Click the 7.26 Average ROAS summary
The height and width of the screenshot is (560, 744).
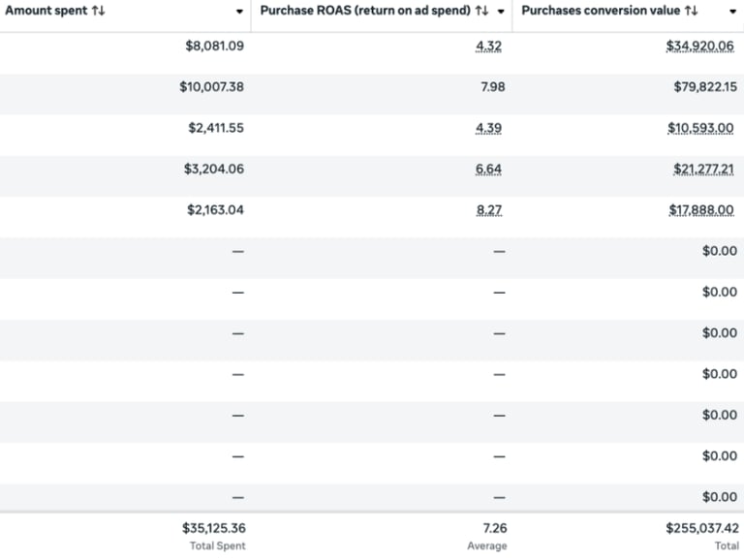493,529
